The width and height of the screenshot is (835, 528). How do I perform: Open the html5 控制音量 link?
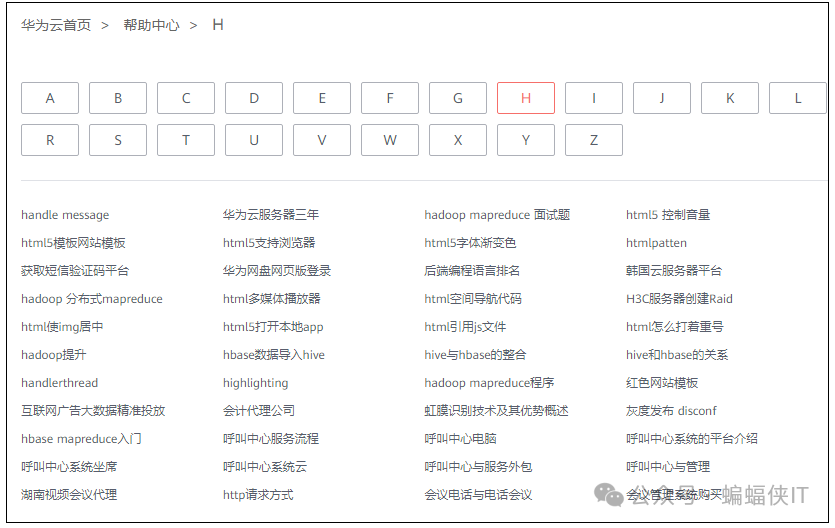coord(668,215)
